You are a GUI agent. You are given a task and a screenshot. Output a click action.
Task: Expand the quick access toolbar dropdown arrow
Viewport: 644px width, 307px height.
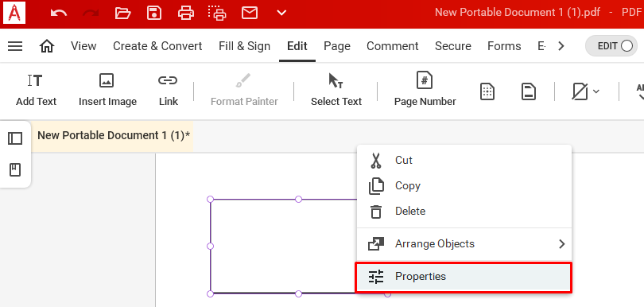[x=281, y=14]
